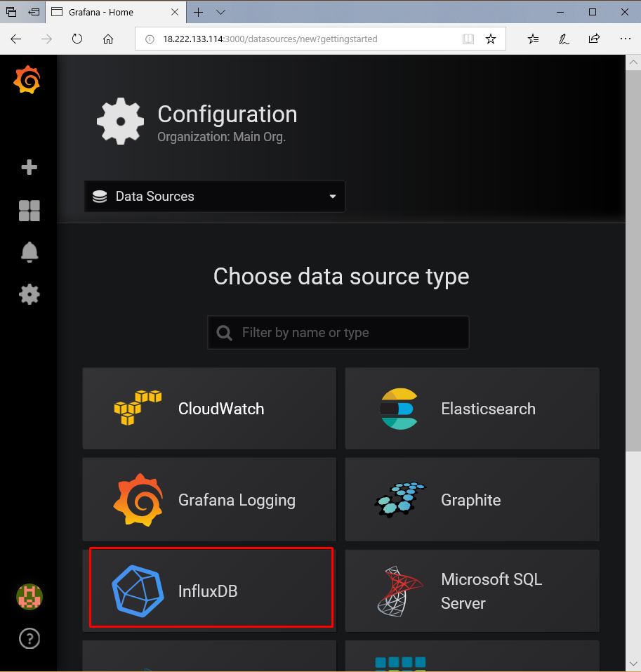Click the browser address bar URL
641x672 pixels.
pyautogui.click(x=270, y=39)
